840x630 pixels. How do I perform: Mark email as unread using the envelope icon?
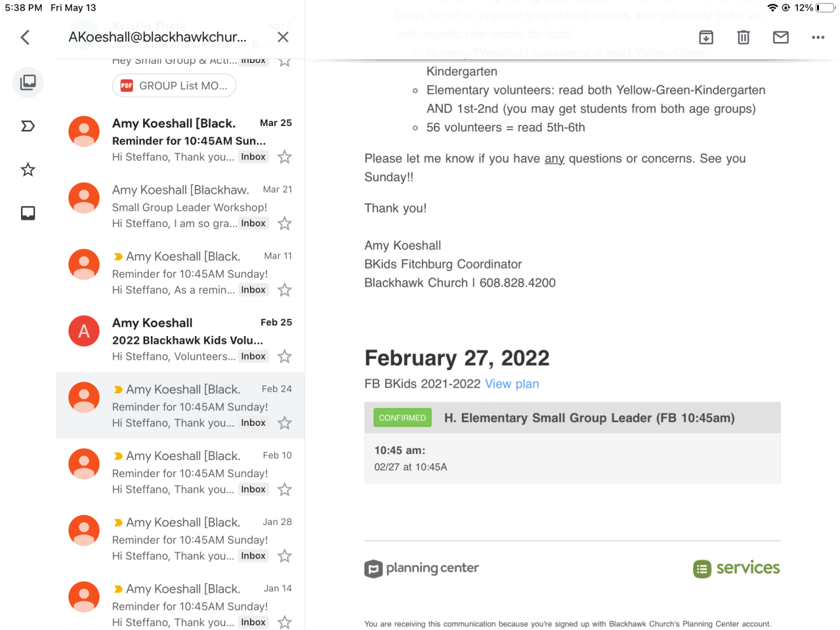coord(780,37)
